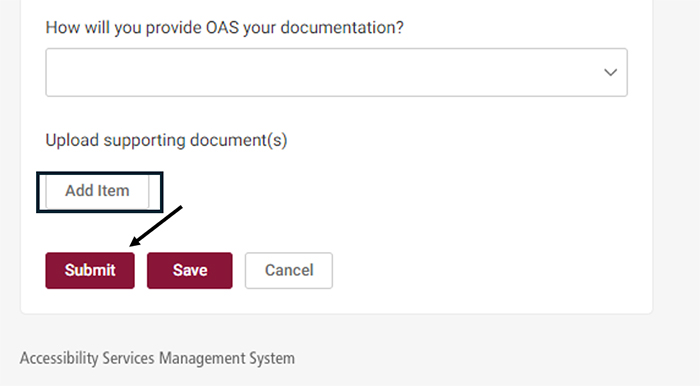700x386 pixels.
Task: Click the down arrow in the select field
Action: click(x=610, y=72)
